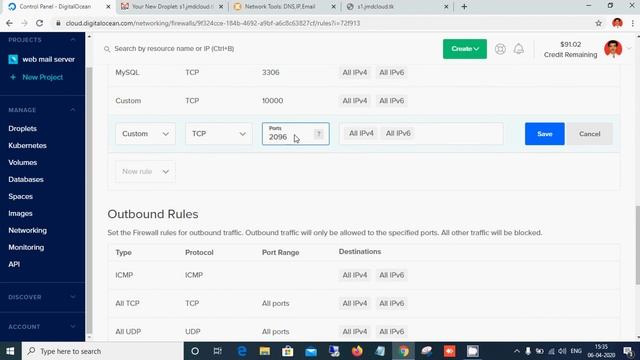640x360 pixels.
Task: Collapse the PROJECTS sidebar section
Action: (x=73, y=40)
